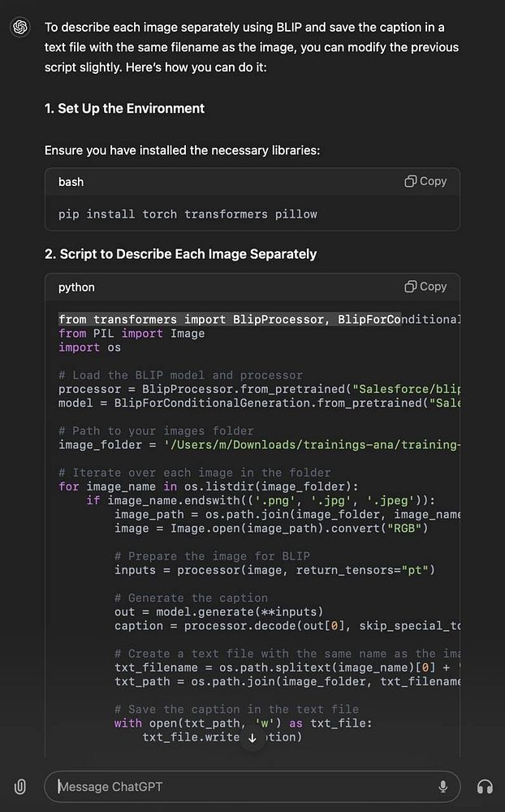Click the Set Up the Environment heading
505x812 pixels.
(x=124, y=108)
